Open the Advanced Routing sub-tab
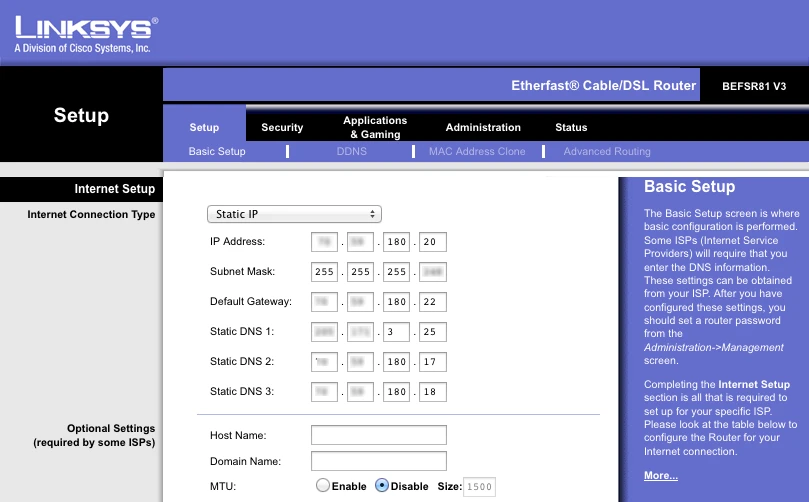The height and width of the screenshot is (502, 809). [607, 152]
